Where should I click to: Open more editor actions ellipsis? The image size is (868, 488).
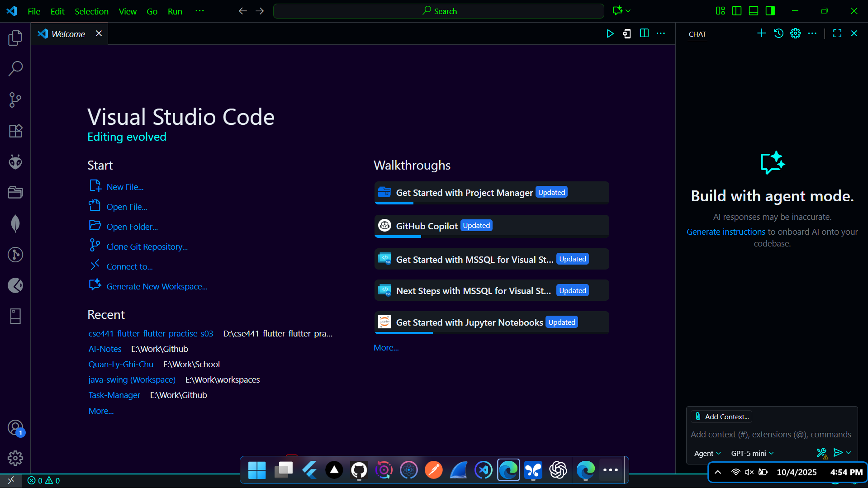click(x=661, y=33)
